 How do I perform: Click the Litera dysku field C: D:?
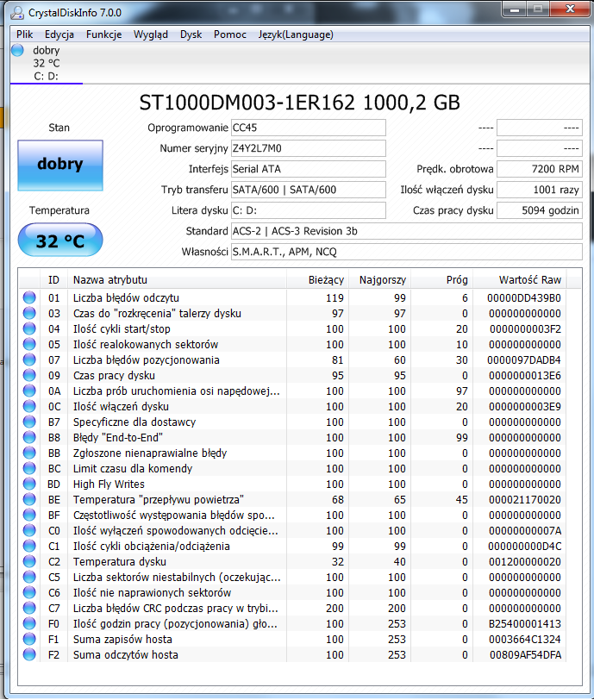(x=309, y=210)
